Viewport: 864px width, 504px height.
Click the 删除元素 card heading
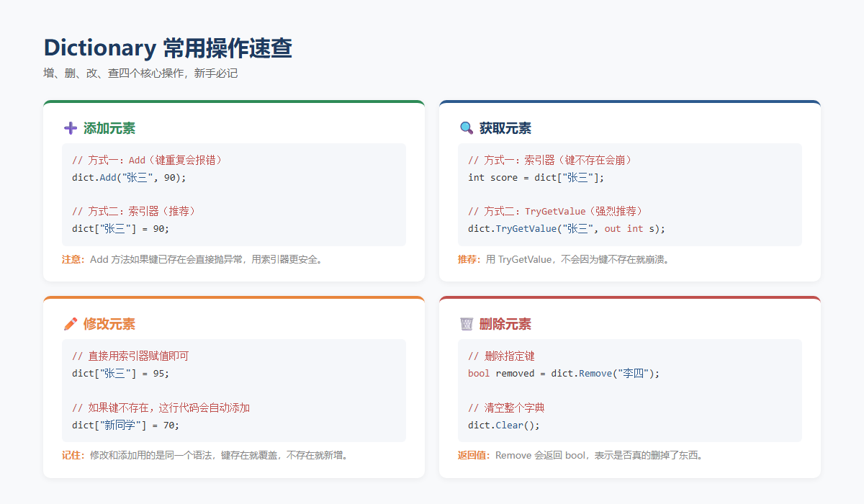click(505, 324)
